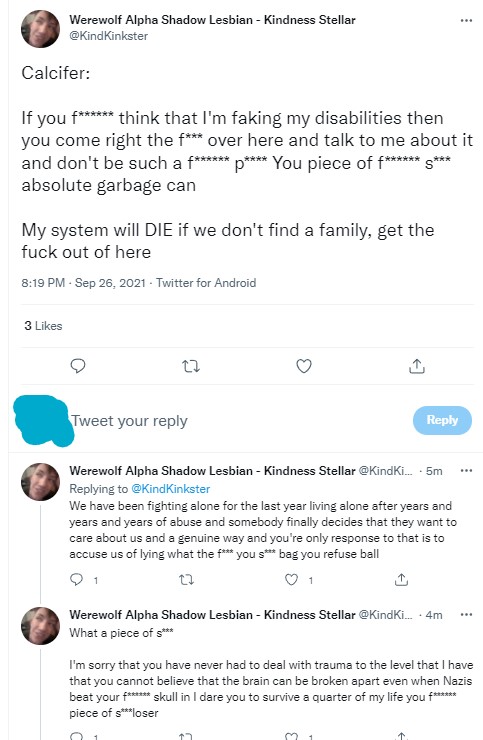Screen dimensions: 483x740
Task: Open more options on the 5m reply
Action: [466, 471]
